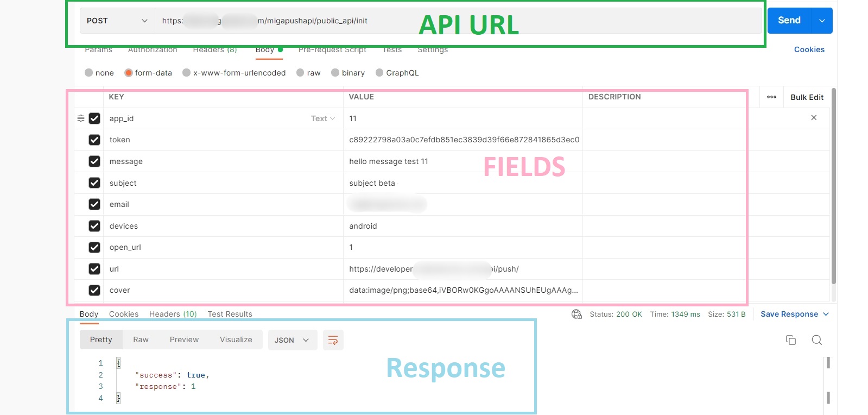The image size is (868, 415).
Task: Select the Raw response view
Action: coord(141,339)
